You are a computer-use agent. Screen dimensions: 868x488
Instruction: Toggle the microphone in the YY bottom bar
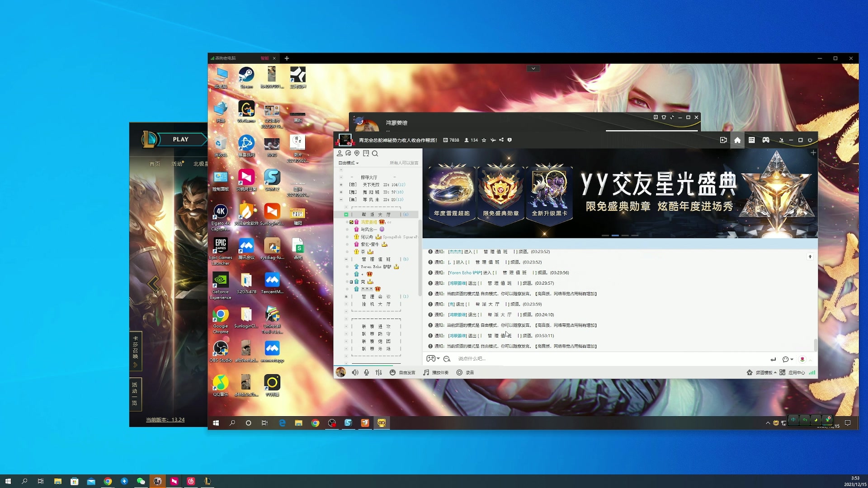[366, 372]
